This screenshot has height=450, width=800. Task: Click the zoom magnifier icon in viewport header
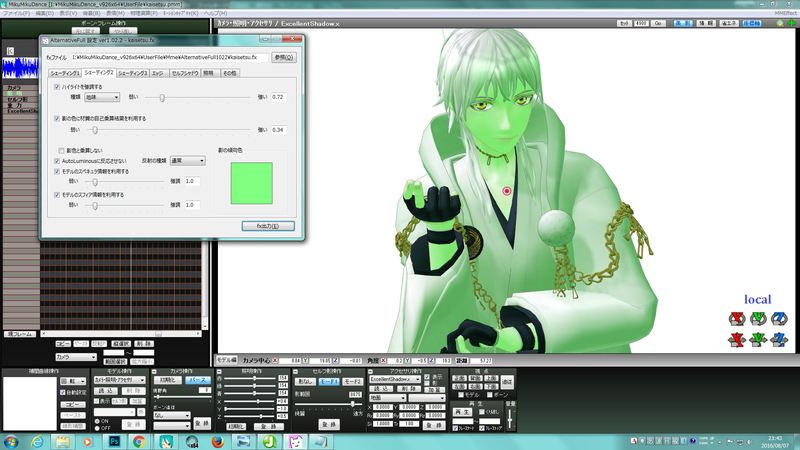(780, 23)
